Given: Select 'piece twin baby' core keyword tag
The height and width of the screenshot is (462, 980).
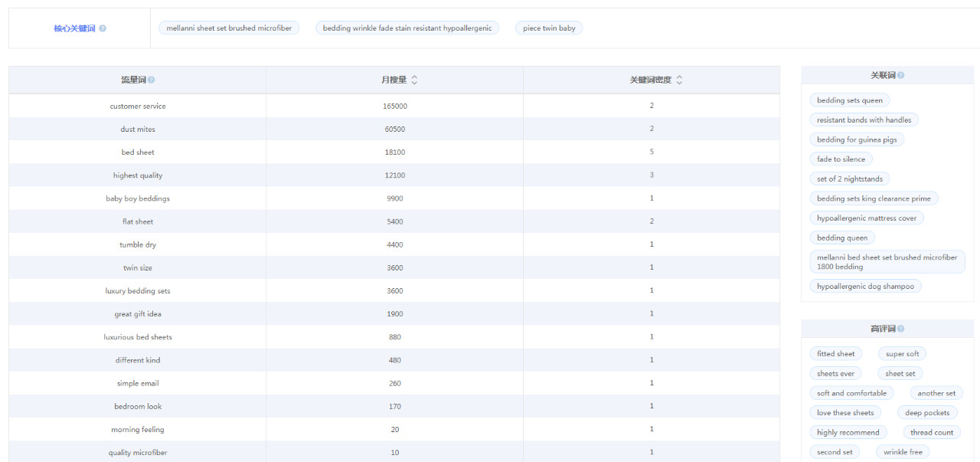Looking at the screenshot, I should pyautogui.click(x=549, y=28).
